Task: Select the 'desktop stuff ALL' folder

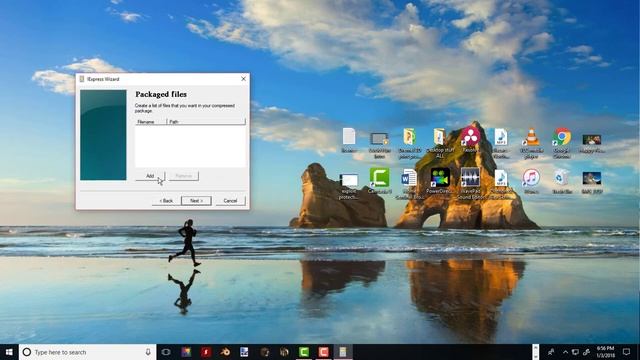Action: pyautogui.click(x=440, y=143)
